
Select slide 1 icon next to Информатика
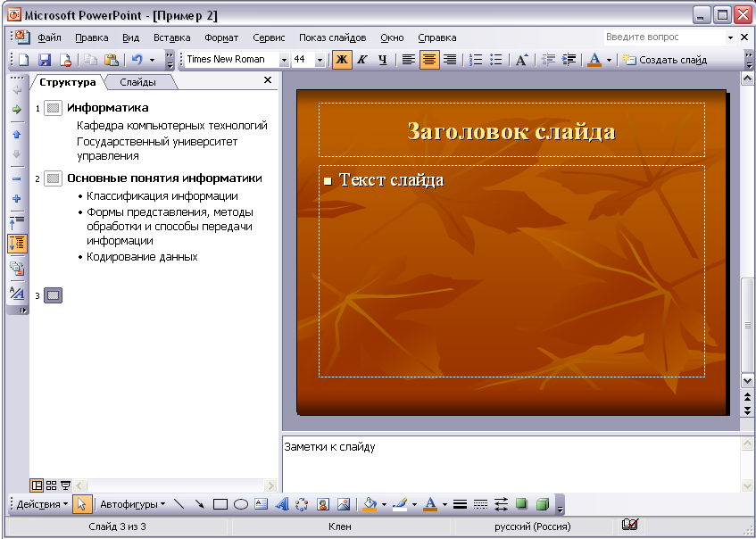(53, 108)
